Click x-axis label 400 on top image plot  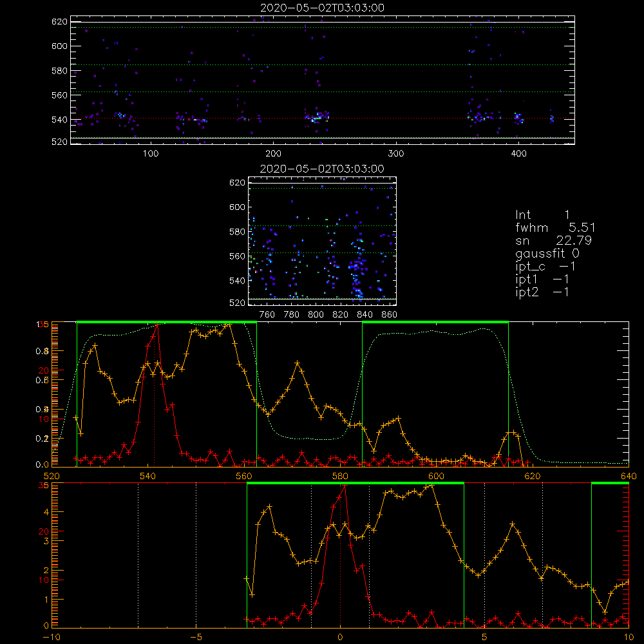pos(518,154)
